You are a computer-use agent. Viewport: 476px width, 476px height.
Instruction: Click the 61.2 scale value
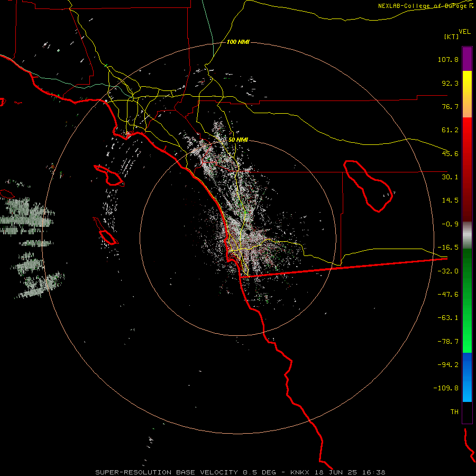(x=450, y=130)
